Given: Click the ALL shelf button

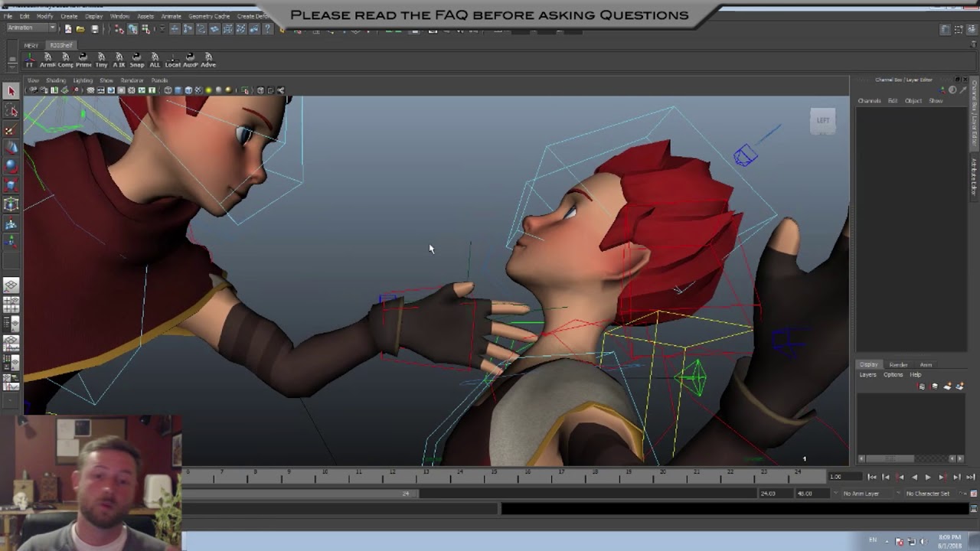Looking at the screenshot, I should tap(155, 60).
